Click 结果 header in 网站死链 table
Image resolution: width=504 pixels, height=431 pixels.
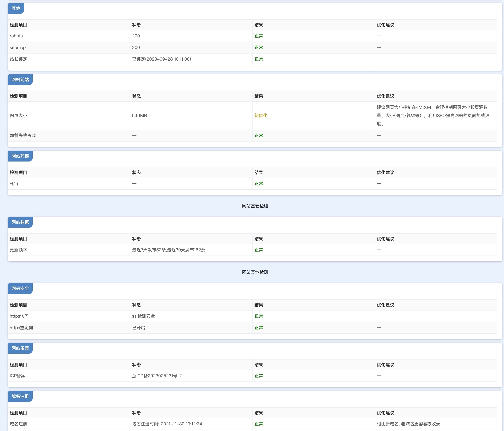point(259,173)
